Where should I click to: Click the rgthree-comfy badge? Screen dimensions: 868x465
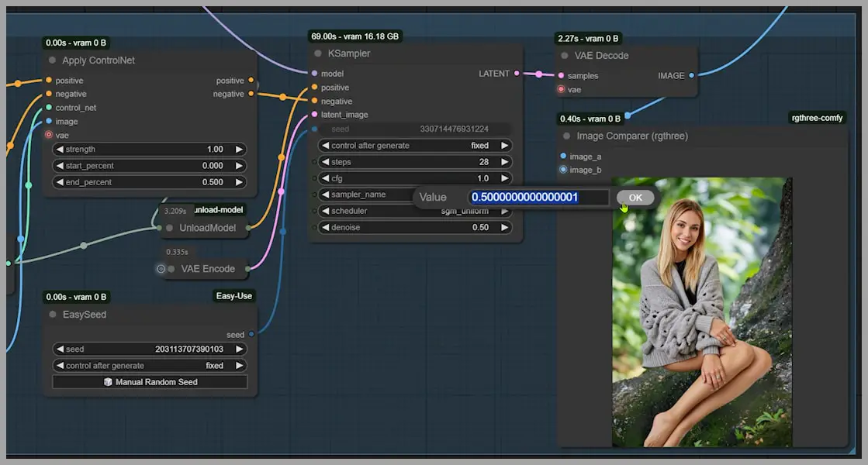coord(817,118)
